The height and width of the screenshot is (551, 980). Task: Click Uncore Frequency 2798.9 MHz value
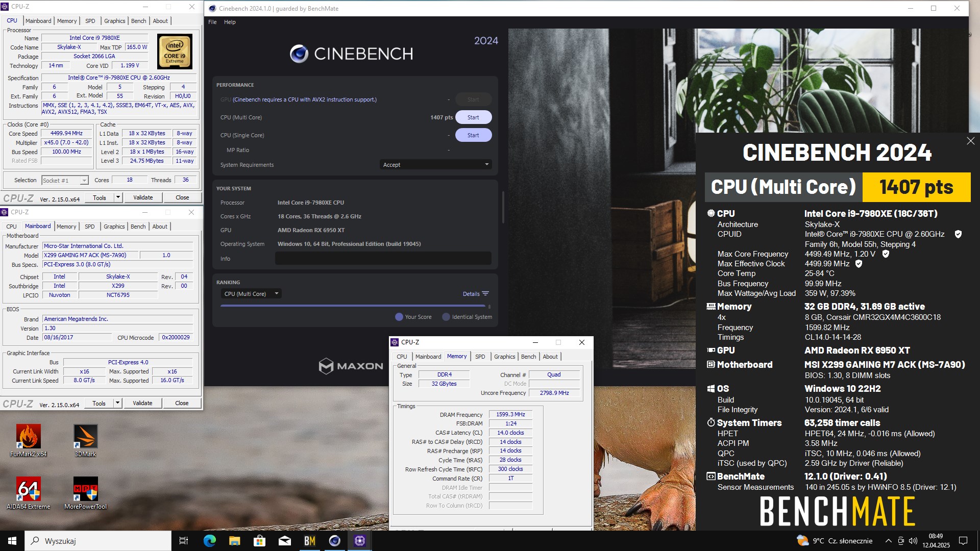point(554,393)
